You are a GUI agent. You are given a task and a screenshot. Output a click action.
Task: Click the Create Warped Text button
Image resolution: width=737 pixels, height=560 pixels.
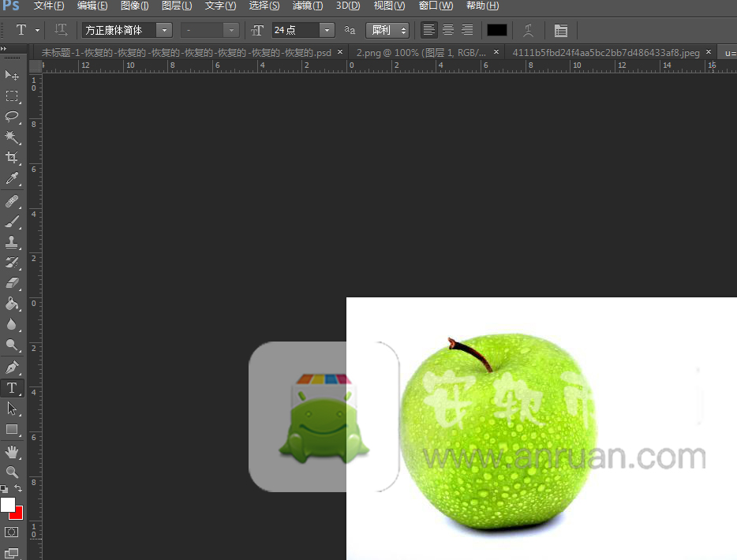click(x=529, y=30)
